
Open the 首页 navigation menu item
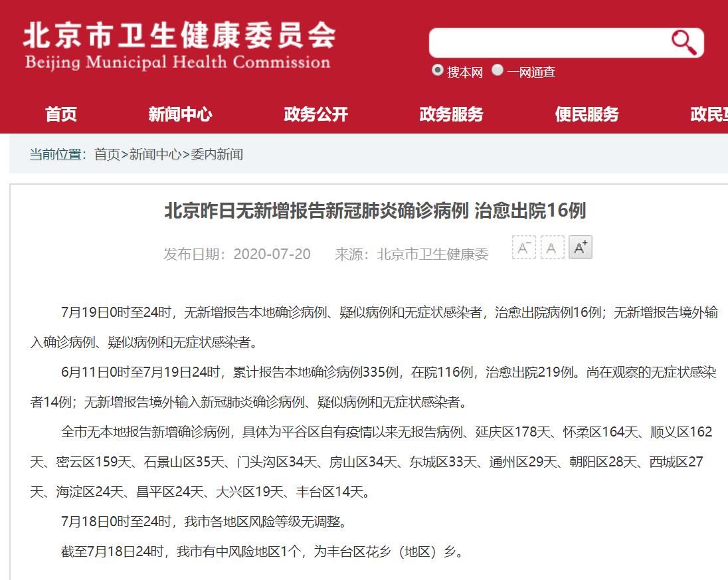(61, 114)
